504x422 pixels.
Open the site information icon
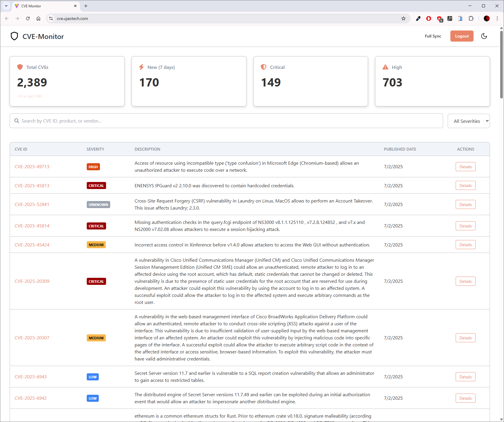pos(51,18)
